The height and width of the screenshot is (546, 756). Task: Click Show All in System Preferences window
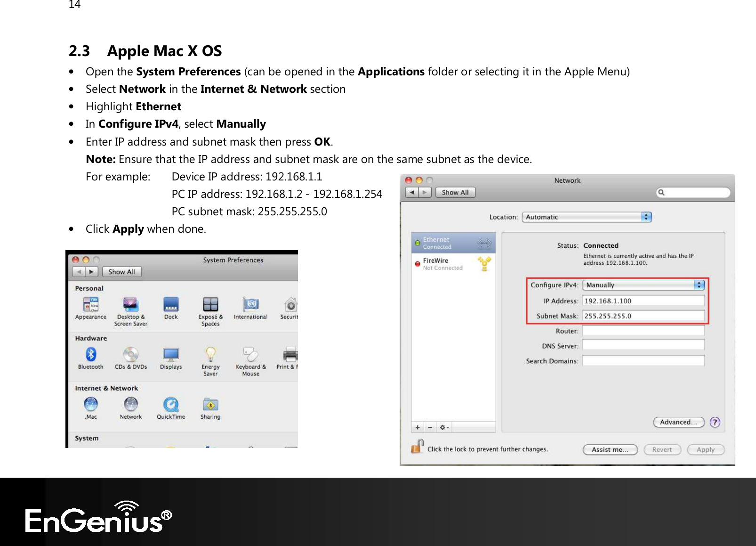[x=122, y=272]
